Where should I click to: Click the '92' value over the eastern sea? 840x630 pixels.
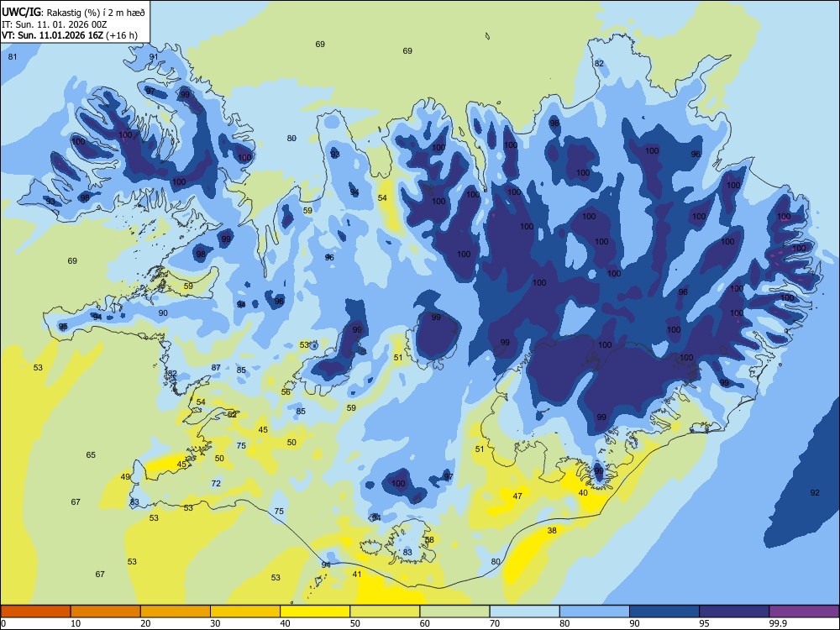tap(815, 493)
